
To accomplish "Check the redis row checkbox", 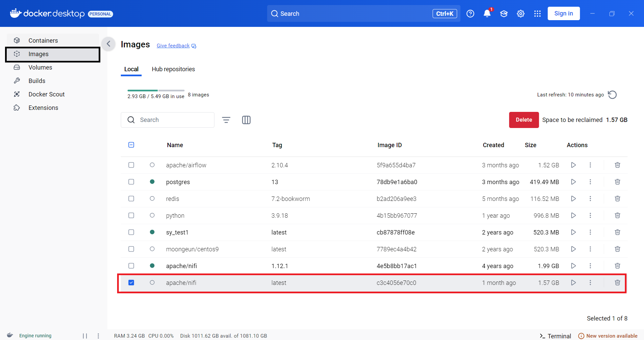I will point(131,199).
